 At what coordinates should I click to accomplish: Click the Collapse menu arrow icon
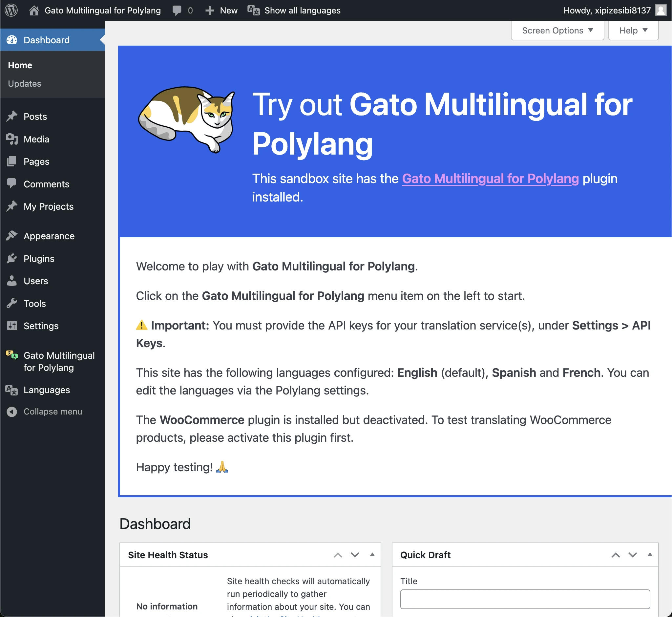12,412
